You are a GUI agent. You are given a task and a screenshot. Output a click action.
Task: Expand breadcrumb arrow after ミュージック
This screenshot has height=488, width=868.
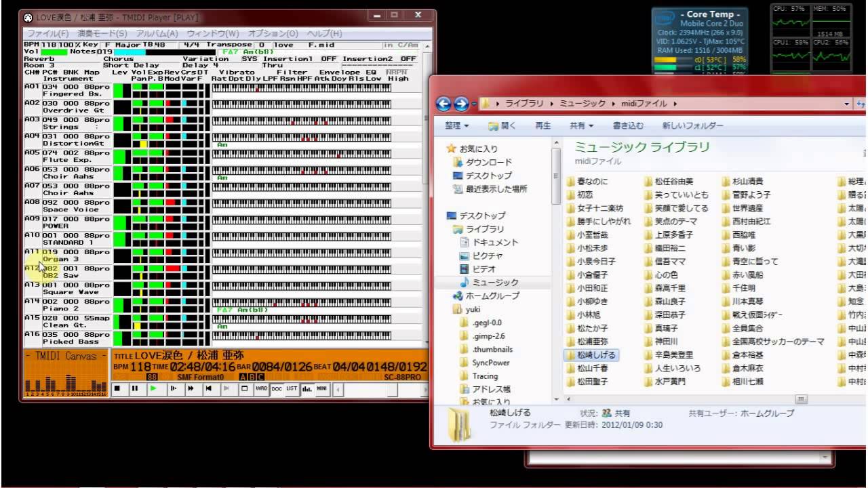pyautogui.click(x=614, y=104)
